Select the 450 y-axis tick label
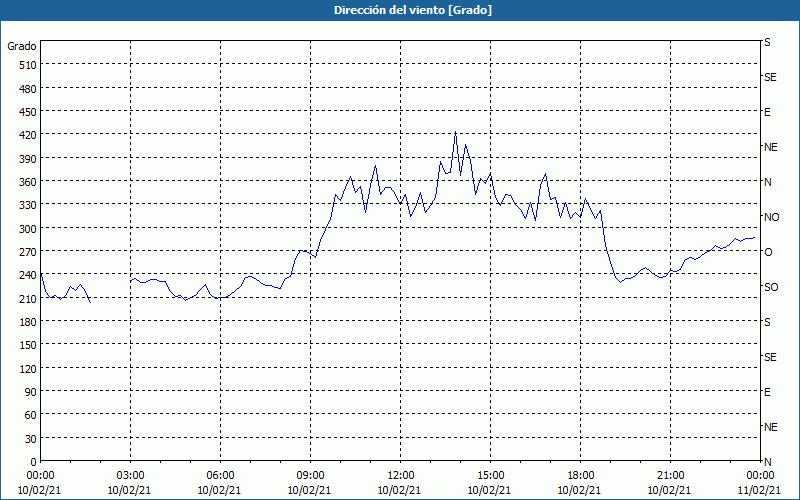This screenshot has height=500, width=800. click(28, 112)
